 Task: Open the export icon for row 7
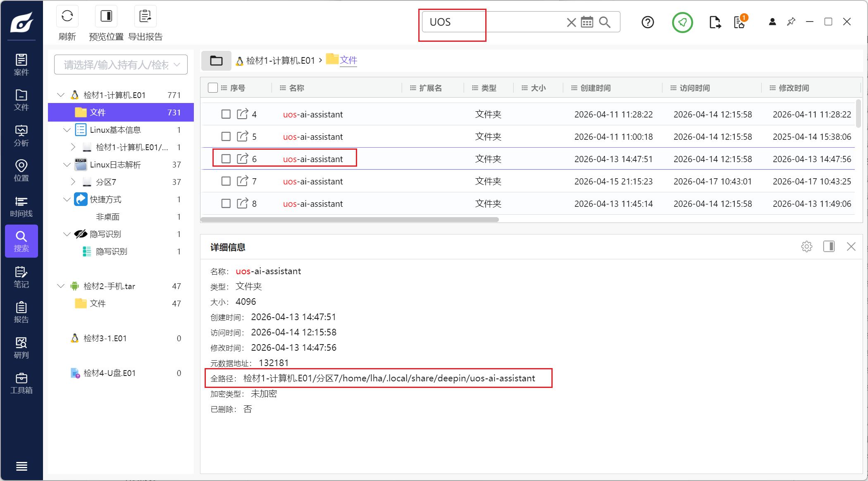tap(242, 181)
